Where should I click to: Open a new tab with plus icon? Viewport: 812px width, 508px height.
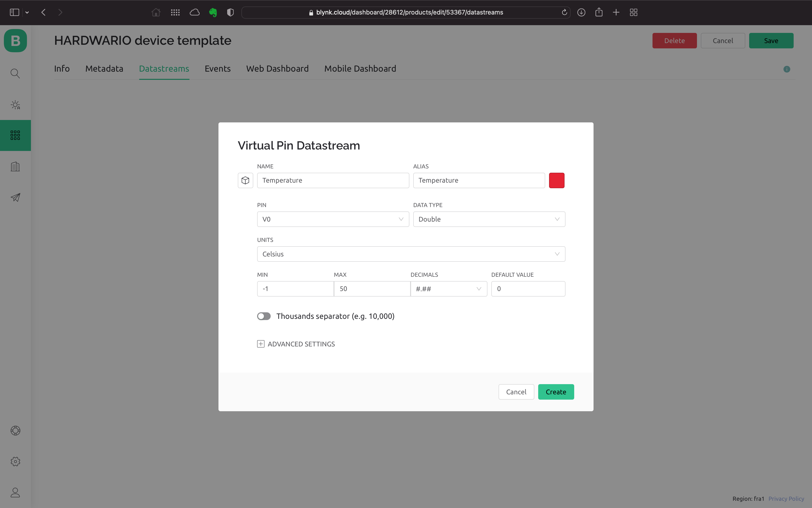click(x=616, y=12)
